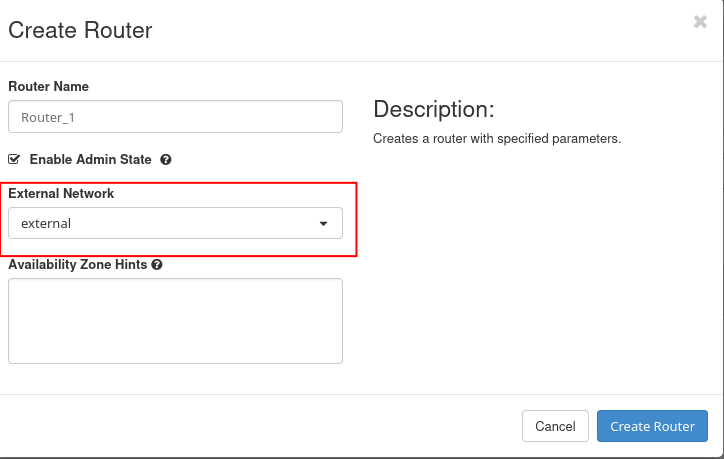Viewport: 724px width, 459px height.
Task: Click the Enable Admin State label text
Action: coord(90,159)
